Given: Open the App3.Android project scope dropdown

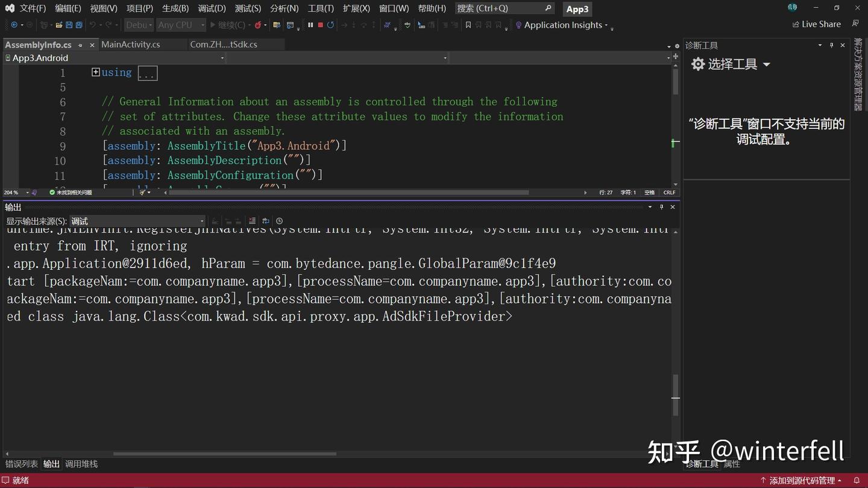Looking at the screenshot, I should 115,58.
